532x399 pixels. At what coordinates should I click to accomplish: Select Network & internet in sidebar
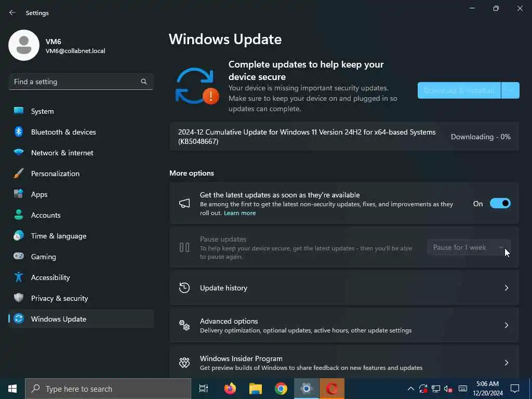click(x=81, y=153)
